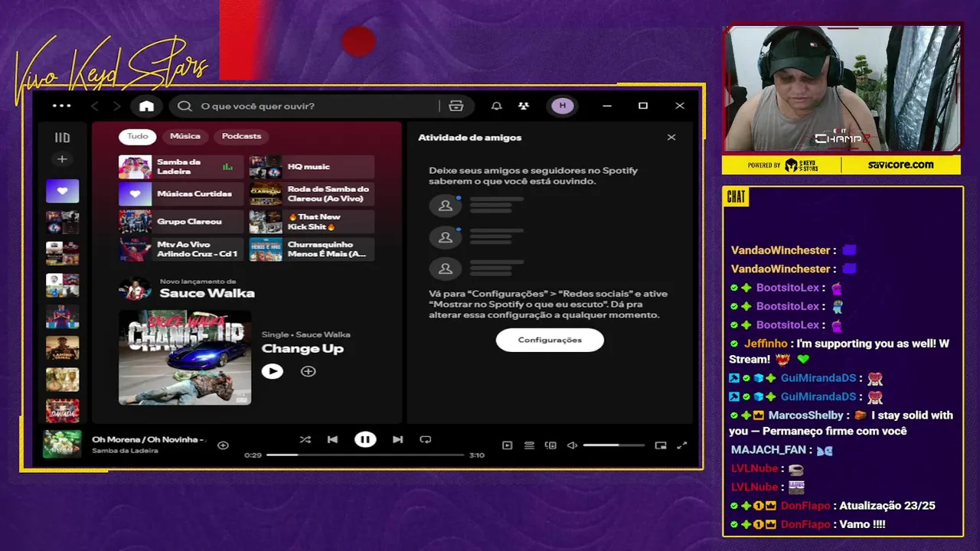980x551 pixels.
Task: Open HQ music tile
Action: 312,167
